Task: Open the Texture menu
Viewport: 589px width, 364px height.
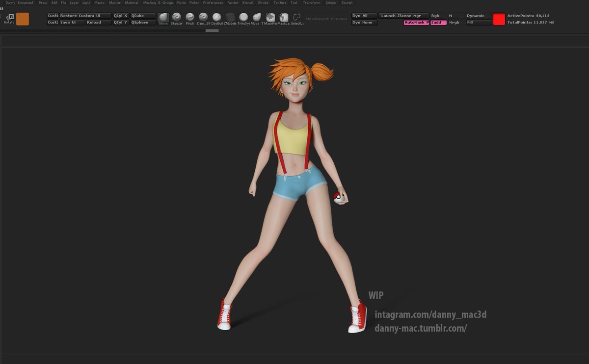Action: point(280,3)
